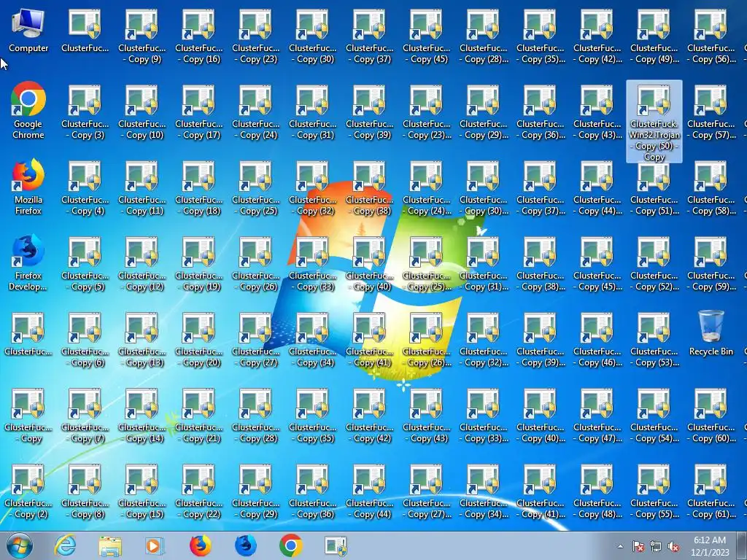Select the ClusterFuck Copy (51) shortcut

(x=654, y=187)
